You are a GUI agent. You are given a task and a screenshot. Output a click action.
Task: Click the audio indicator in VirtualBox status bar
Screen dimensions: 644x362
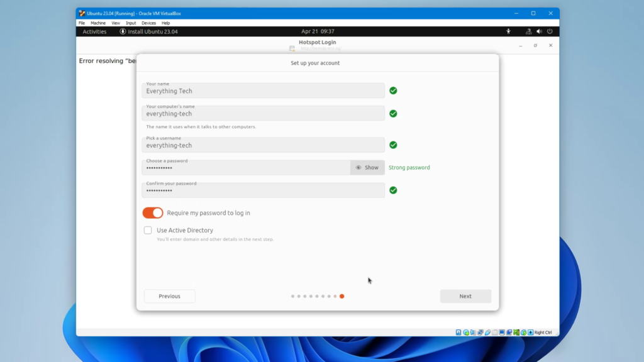[x=473, y=332]
